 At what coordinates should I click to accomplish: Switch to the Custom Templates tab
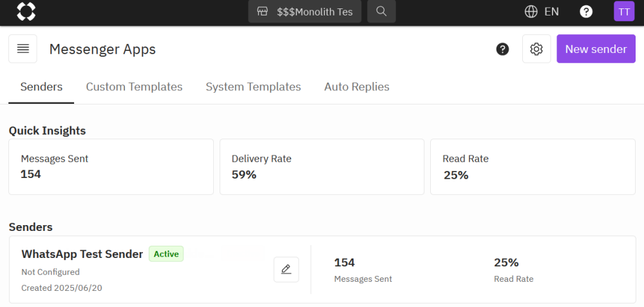pyautogui.click(x=135, y=87)
